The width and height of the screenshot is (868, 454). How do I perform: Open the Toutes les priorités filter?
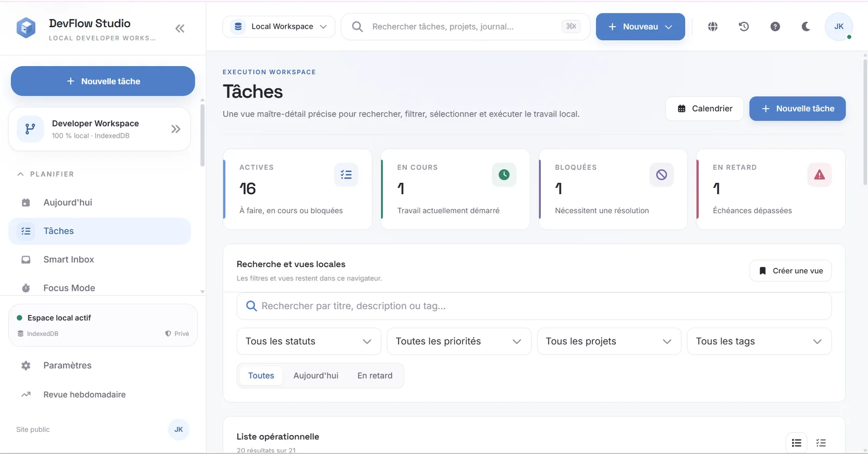click(x=459, y=341)
